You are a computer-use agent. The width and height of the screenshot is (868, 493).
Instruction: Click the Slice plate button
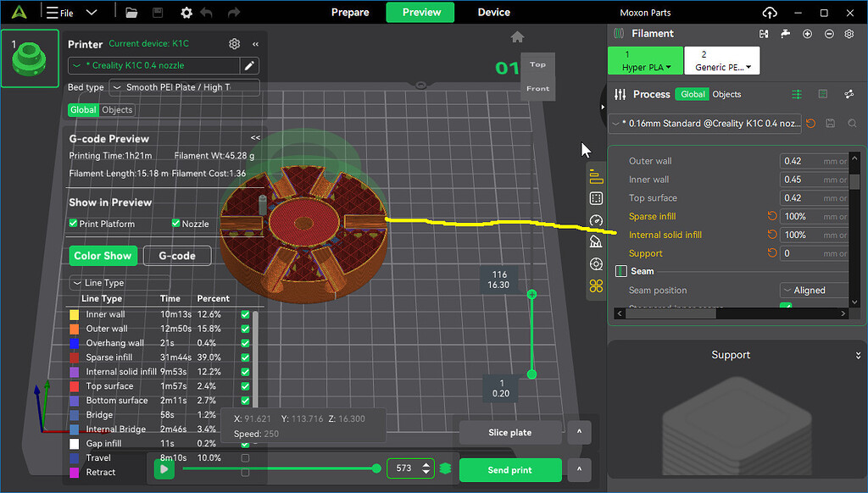(x=510, y=432)
